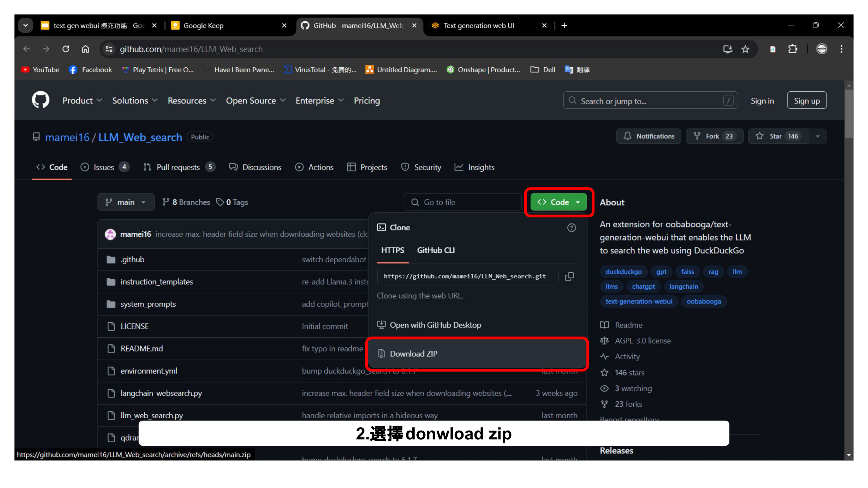This screenshot has height=488, width=868.
Task: Focus the Search or jump to field
Action: click(x=650, y=100)
